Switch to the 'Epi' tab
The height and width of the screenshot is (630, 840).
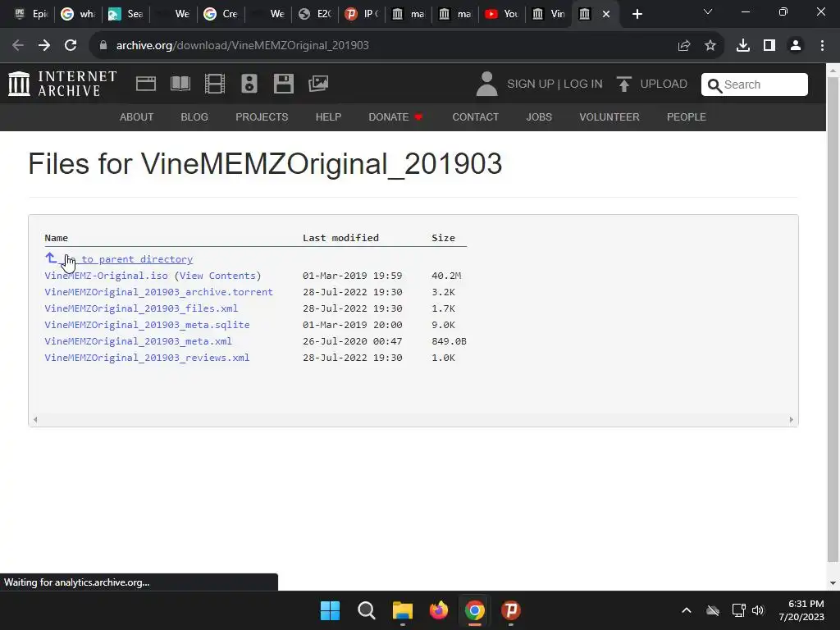point(31,14)
